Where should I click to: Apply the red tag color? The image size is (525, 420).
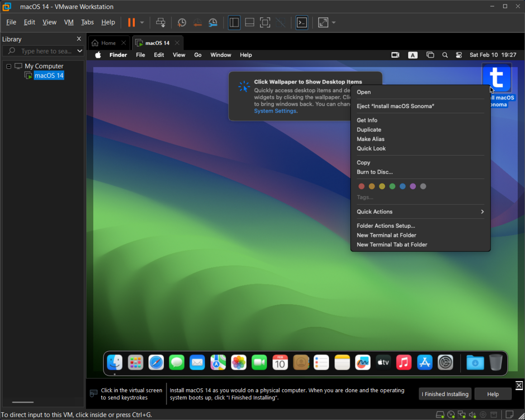pos(361,186)
